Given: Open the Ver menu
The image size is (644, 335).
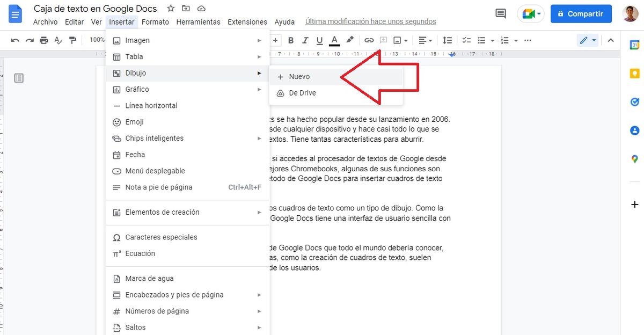Looking at the screenshot, I should (x=97, y=22).
